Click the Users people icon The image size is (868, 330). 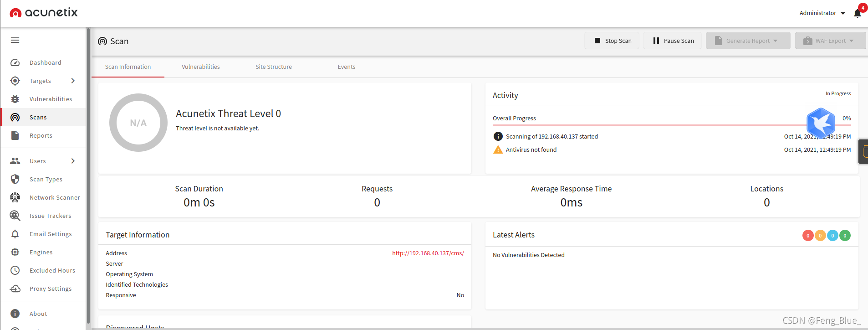[15, 161]
